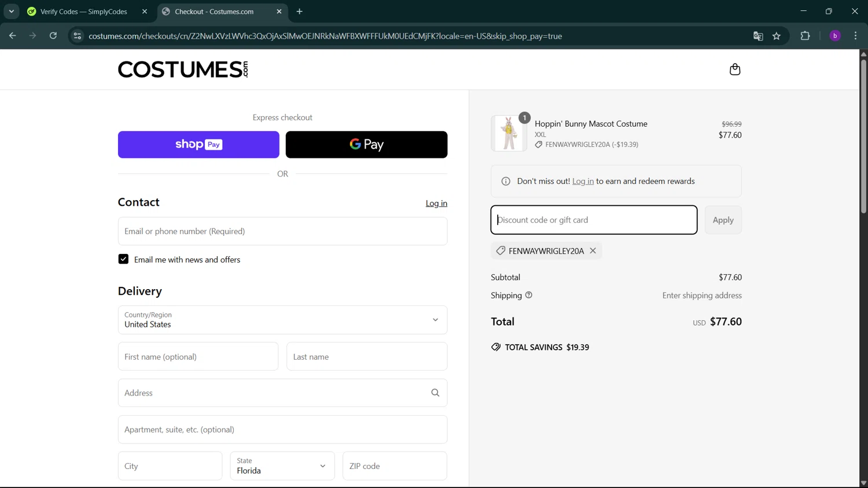Click the address search magnifier icon
Viewport: 868px width, 488px height.
point(435,393)
